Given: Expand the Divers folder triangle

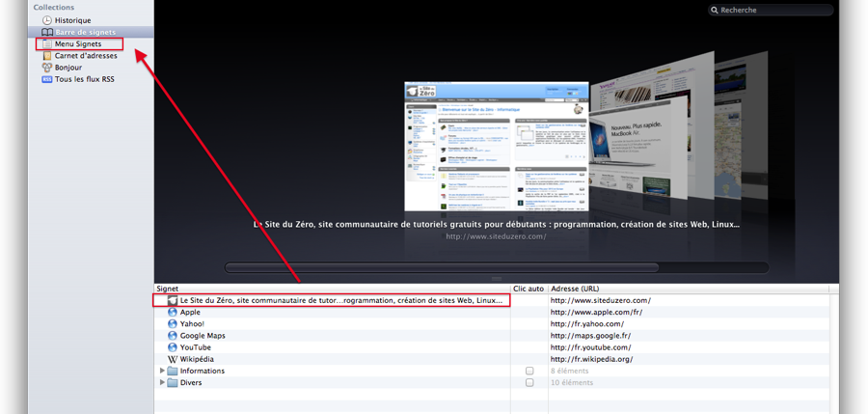Looking at the screenshot, I should (162, 382).
